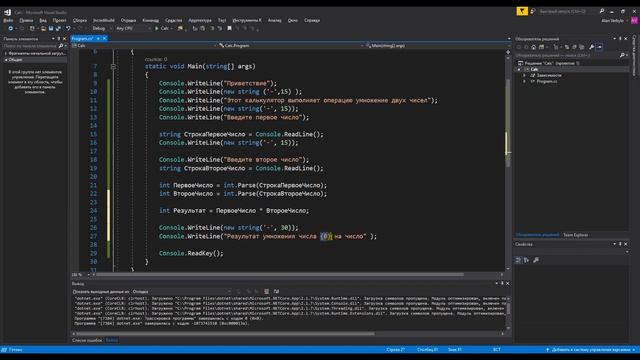Open the Окно menu

coord(293,20)
